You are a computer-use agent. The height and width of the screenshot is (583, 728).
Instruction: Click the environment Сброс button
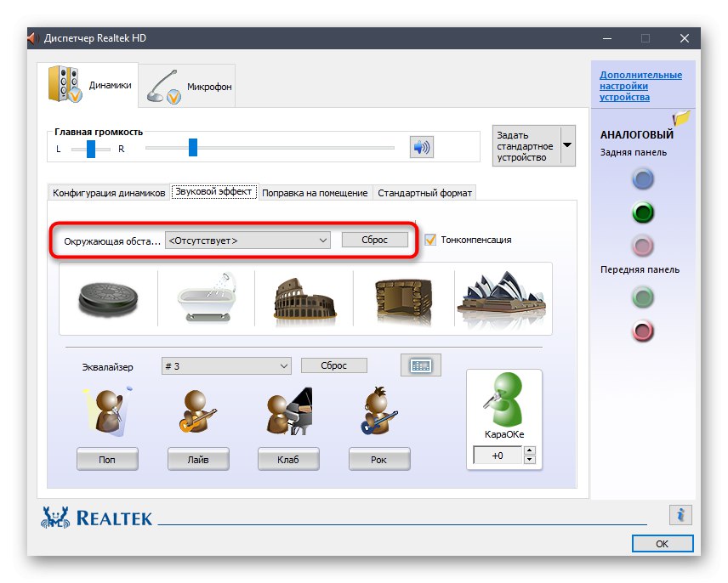(x=375, y=240)
